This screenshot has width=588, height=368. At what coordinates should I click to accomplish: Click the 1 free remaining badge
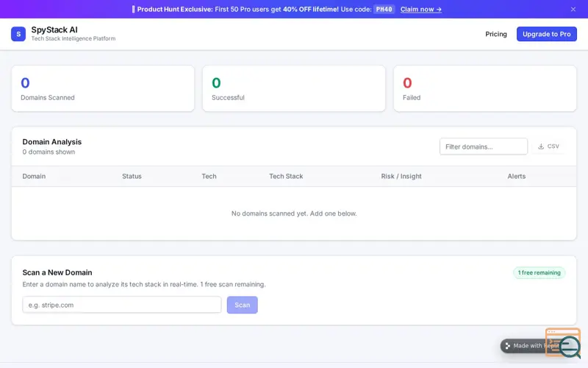539,272
